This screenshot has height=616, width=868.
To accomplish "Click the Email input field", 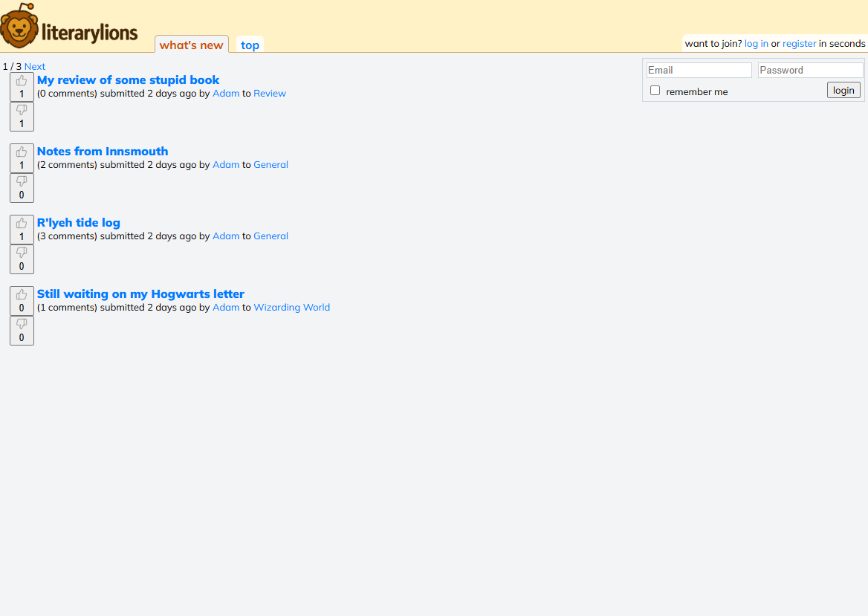I will tap(698, 70).
